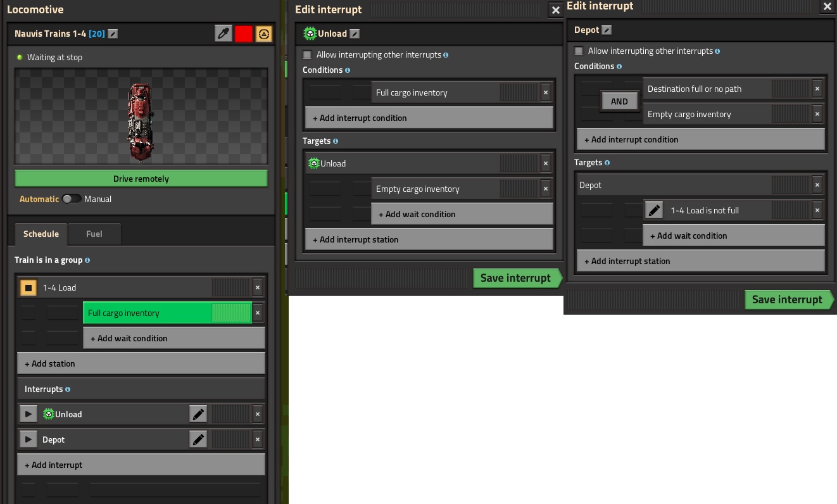Viewport: 837px width, 504px height.
Task: Remove Empty cargo inventory wait condition in Unload editor
Action: pyautogui.click(x=546, y=189)
